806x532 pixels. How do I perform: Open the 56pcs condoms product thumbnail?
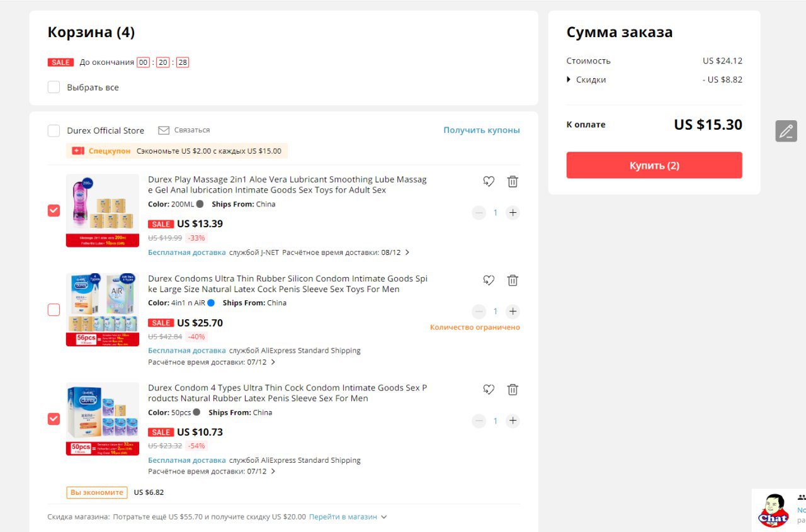pyautogui.click(x=103, y=310)
